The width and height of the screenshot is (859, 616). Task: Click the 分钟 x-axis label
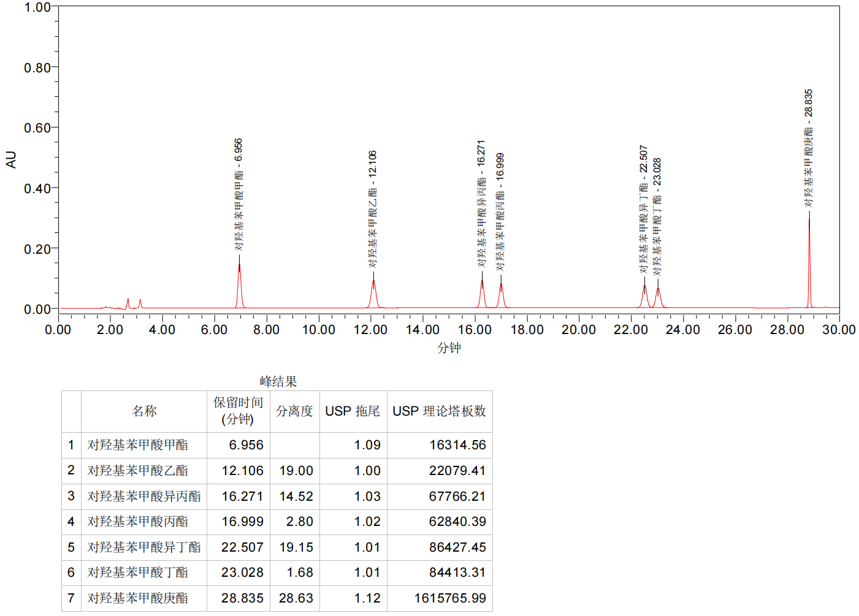(x=449, y=348)
